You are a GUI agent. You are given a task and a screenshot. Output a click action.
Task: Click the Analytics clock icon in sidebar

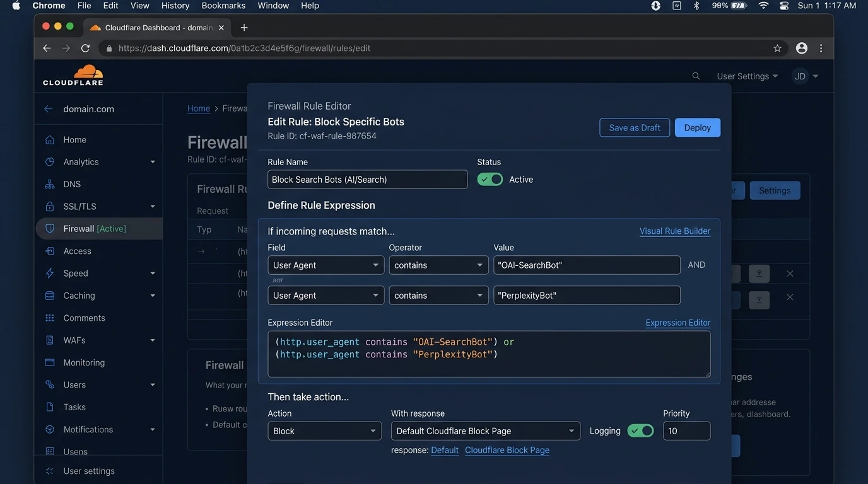pyautogui.click(x=50, y=162)
